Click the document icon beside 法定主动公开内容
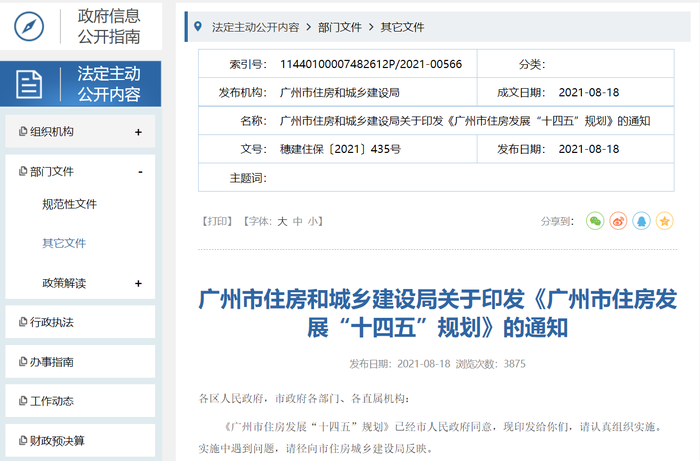The image size is (700, 461). 29,84
